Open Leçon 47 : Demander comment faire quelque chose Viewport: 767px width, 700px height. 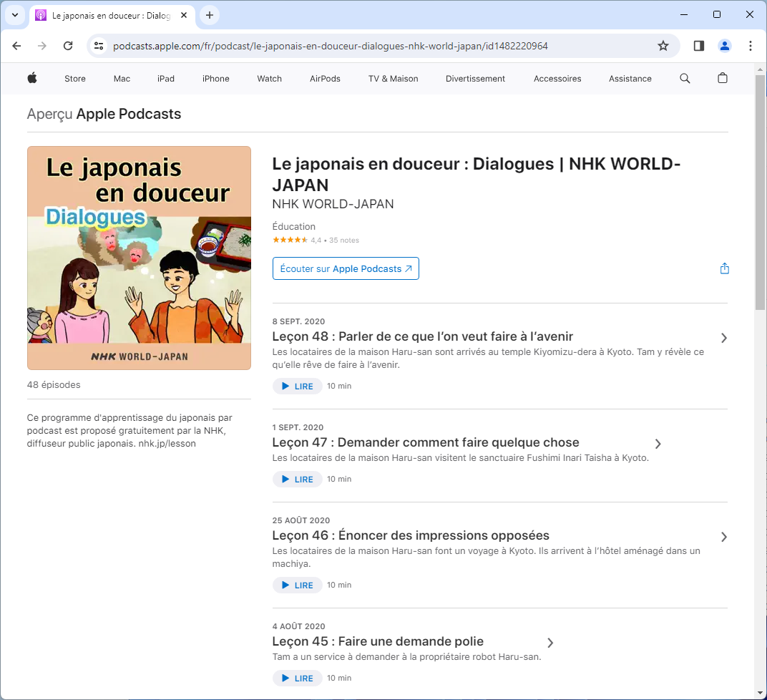coord(426,442)
